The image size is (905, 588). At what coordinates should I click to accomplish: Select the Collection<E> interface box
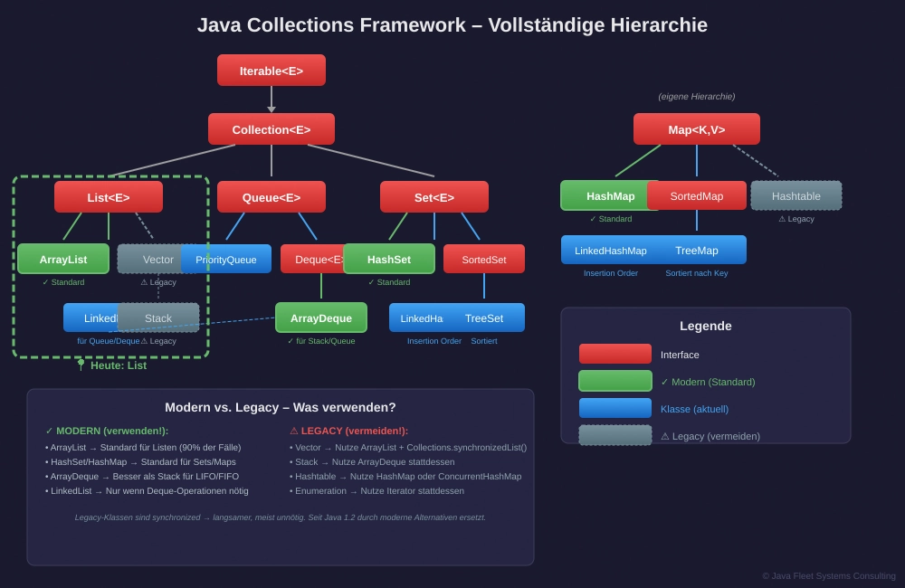coord(271,129)
